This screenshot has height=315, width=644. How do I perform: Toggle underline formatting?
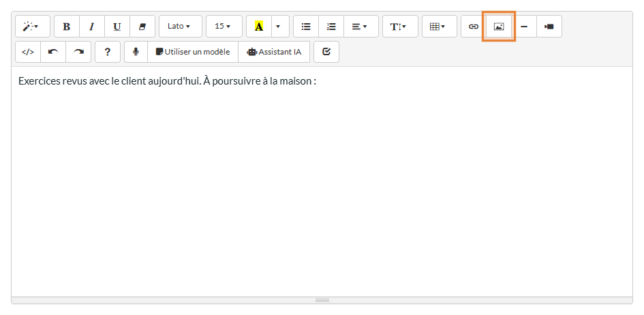[x=117, y=27]
